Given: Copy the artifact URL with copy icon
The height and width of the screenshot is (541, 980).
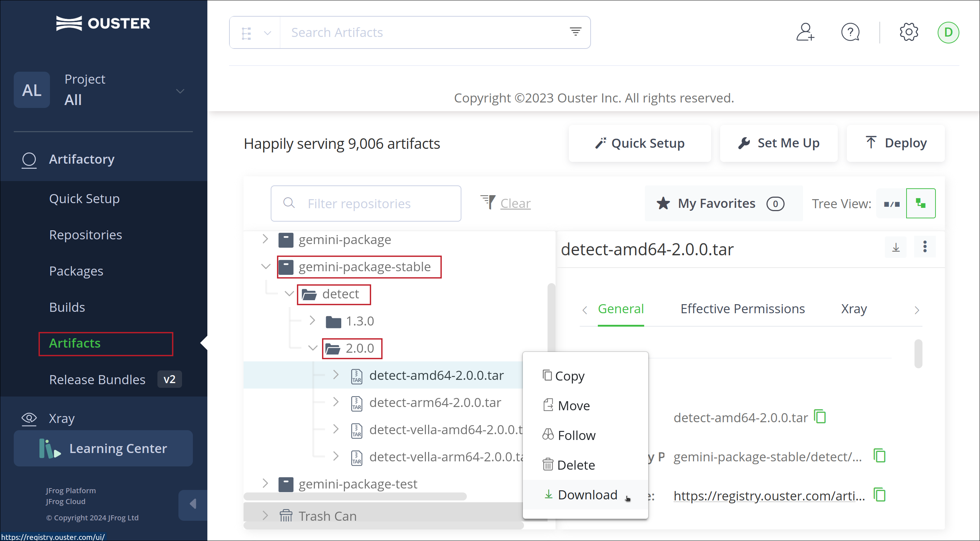Looking at the screenshot, I should (879, 495).
